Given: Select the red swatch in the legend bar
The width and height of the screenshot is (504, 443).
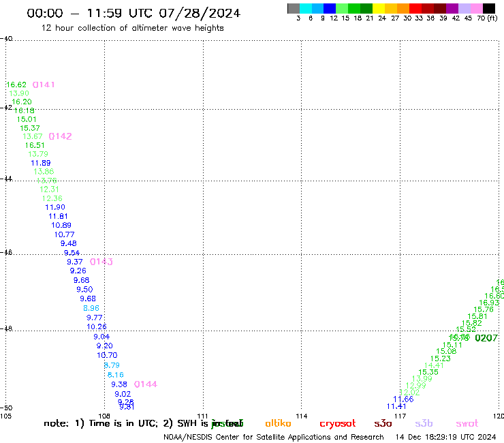Looking at the screenshot, I should click(415, 8).
